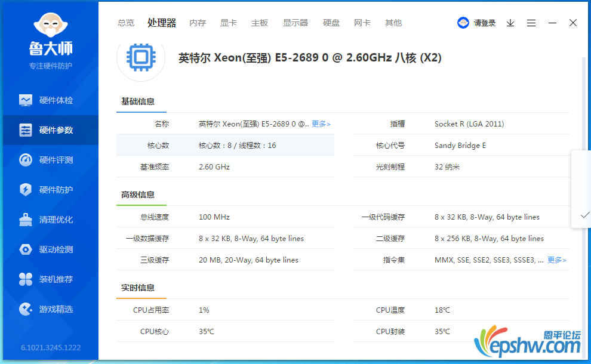Image resolution: width=591 pixels, height=364 pixels.
Task: Click 更多> next to processor name
Action: [321, 124]
